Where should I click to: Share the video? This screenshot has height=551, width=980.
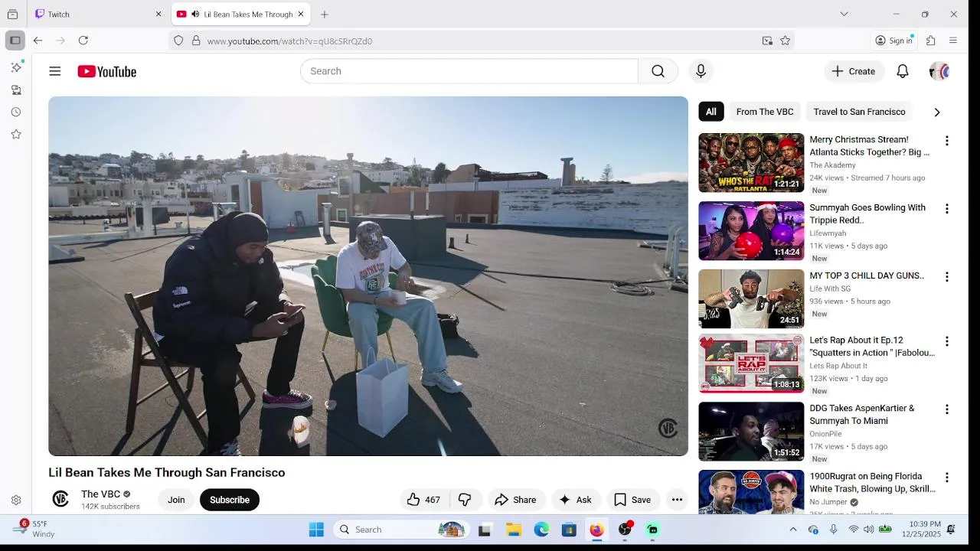(516, 500)
